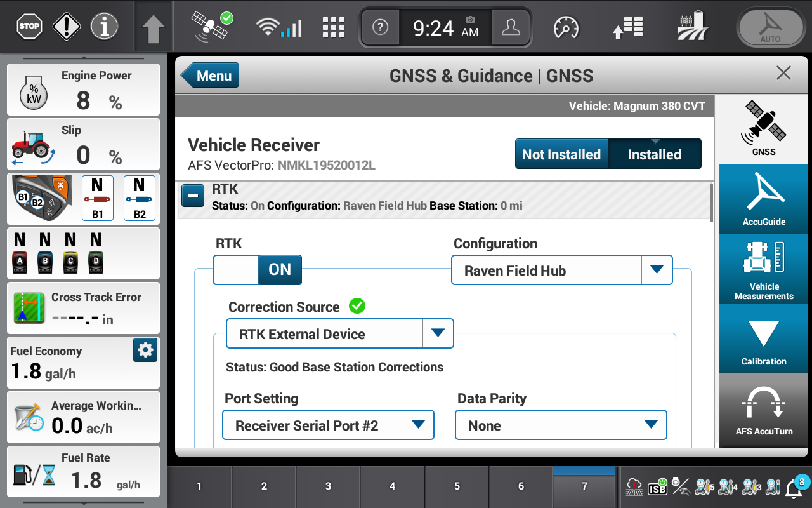This screenshot has height=508, width=812.
Task: Open the field and silo icon
Action: click(693, 26)
